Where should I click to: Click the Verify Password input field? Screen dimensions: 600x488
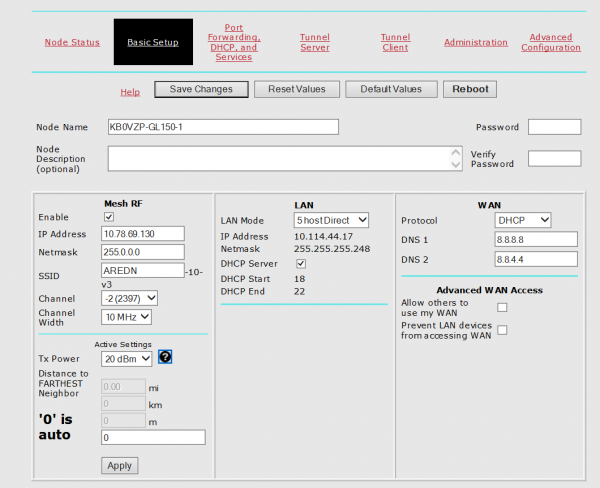pyautogui.click(x=554, y=158)
